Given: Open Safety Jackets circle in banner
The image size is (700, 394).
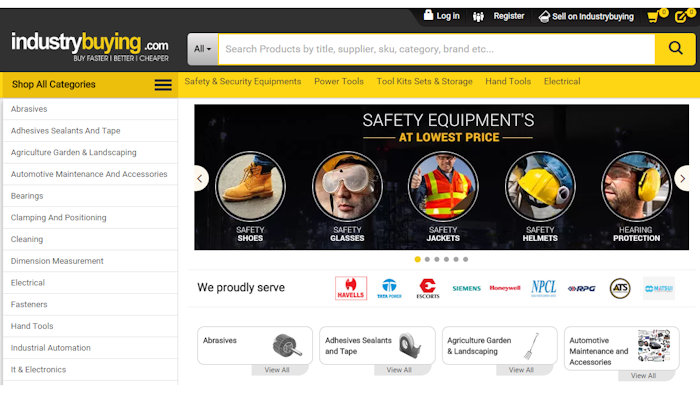Looking at the screenshot, I should pos(443,187).
